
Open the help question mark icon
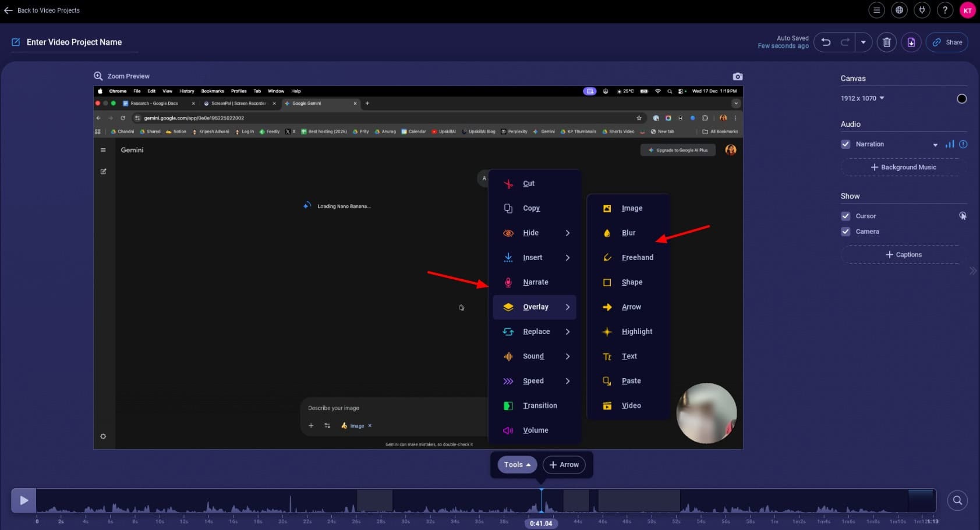(x=945, y=10)
